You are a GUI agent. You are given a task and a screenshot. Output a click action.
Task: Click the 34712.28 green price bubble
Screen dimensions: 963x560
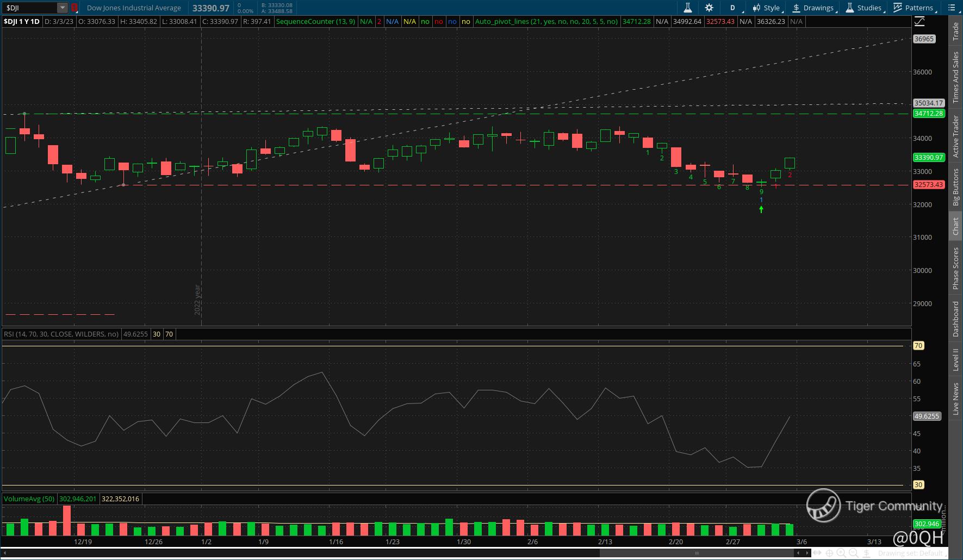pyautogui.click(x=929, y=114)
